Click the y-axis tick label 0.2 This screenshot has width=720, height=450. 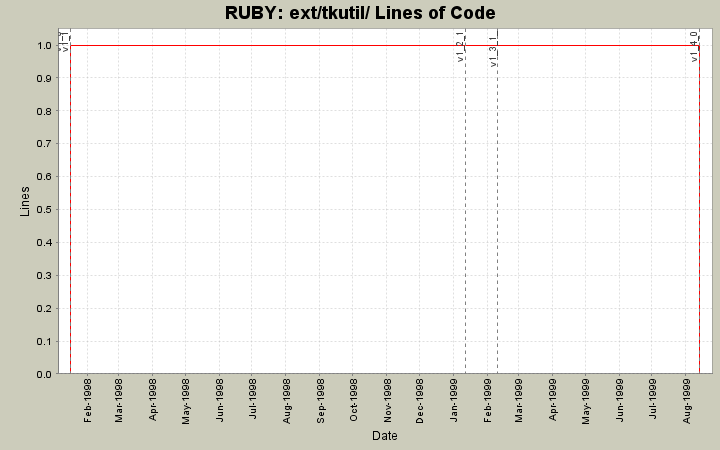tap(44, 309)
